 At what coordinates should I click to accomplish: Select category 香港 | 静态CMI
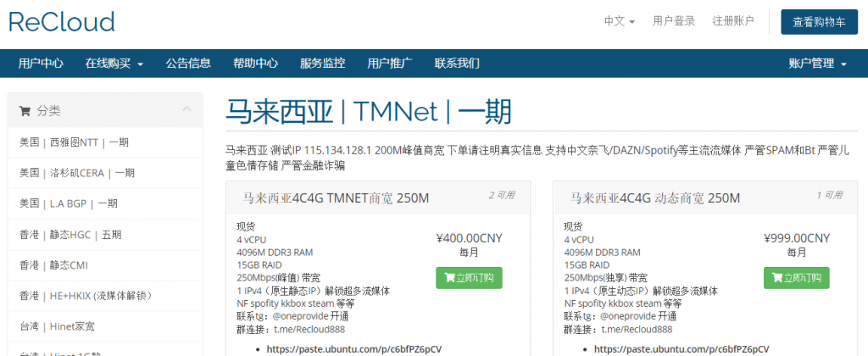click(x=105, y=265)
